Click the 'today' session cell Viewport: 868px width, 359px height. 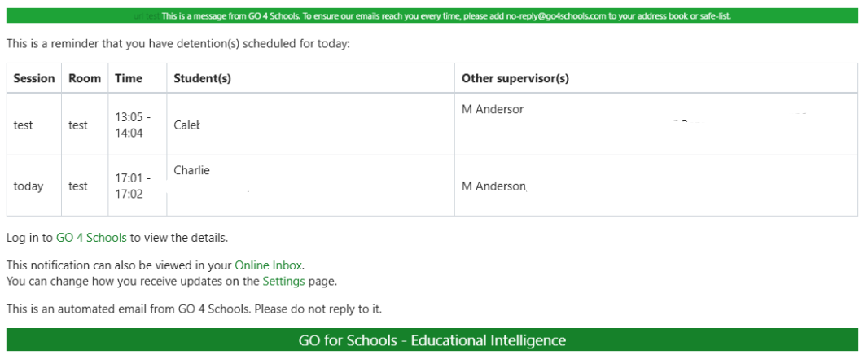click(x=28, y=186)
